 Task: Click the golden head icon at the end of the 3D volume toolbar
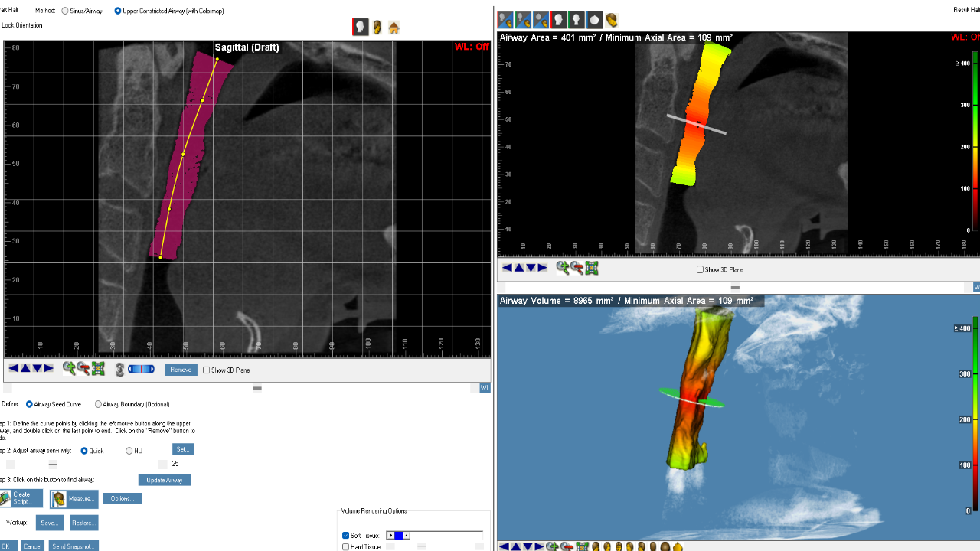click(677, 546)
